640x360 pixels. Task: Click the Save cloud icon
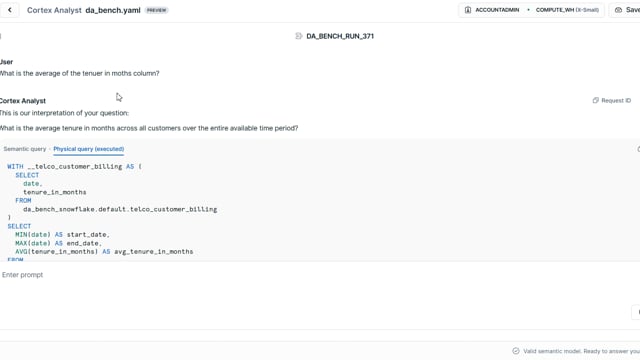pyautogui.click(x=618, y=10)
